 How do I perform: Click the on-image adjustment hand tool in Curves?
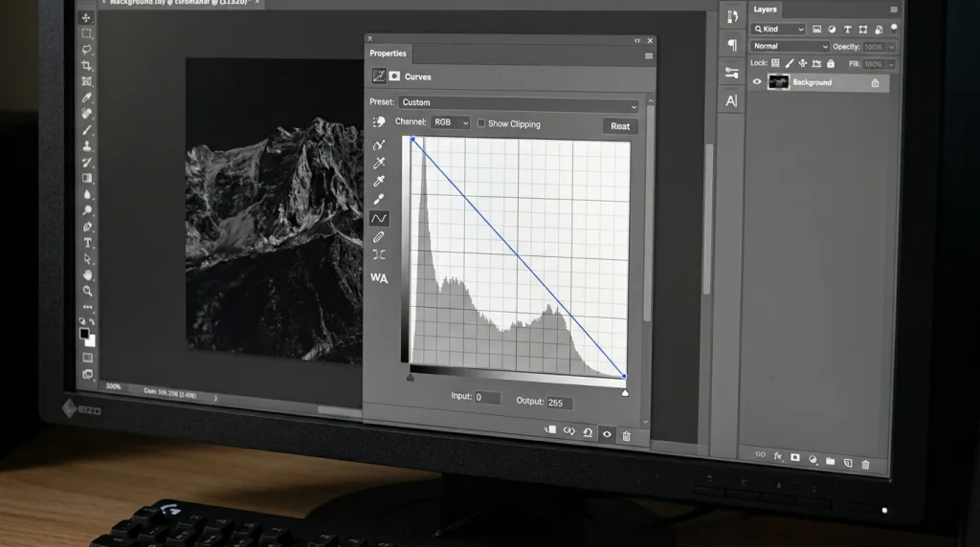pos(379,122)
